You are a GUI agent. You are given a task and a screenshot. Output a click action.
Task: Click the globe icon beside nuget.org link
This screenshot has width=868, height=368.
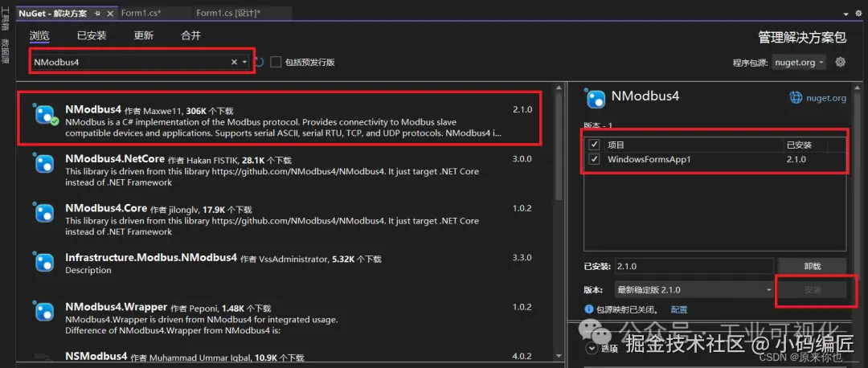point(796,98)
